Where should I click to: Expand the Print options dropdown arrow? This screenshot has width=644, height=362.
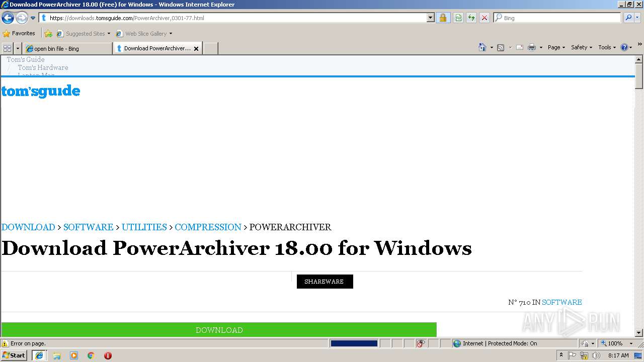(x=541, y=47)
